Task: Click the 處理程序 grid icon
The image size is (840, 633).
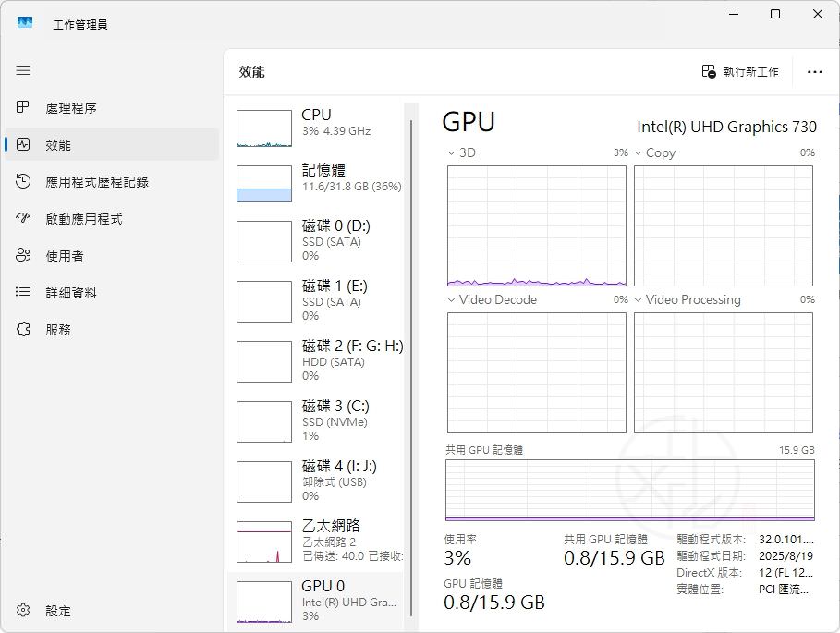Action: (x=22, y=107)
